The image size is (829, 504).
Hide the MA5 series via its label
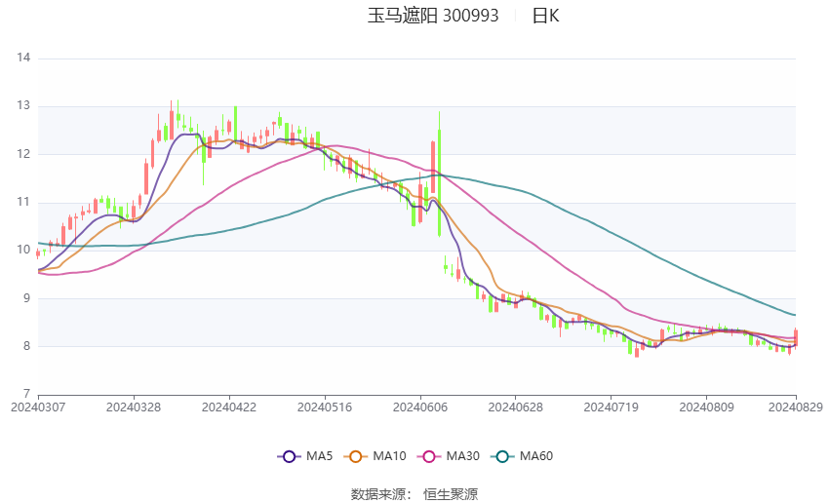(x=319, y=456)
